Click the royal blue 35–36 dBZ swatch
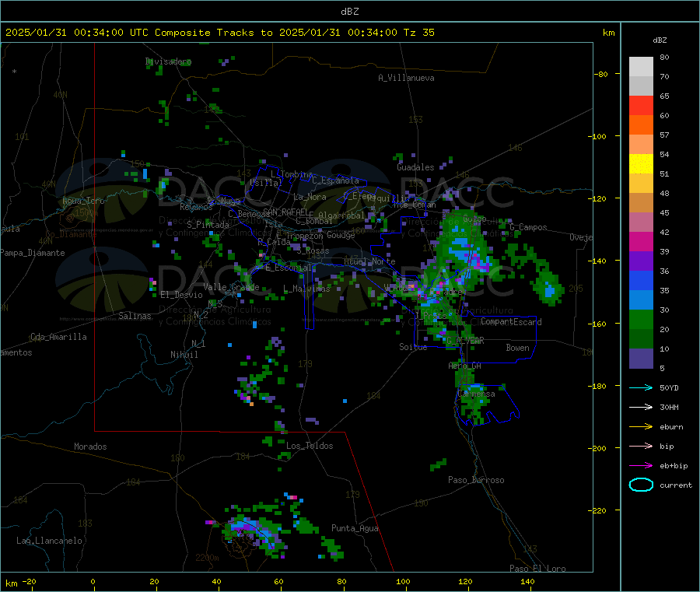The image size is (700, 592). (641, 281)
